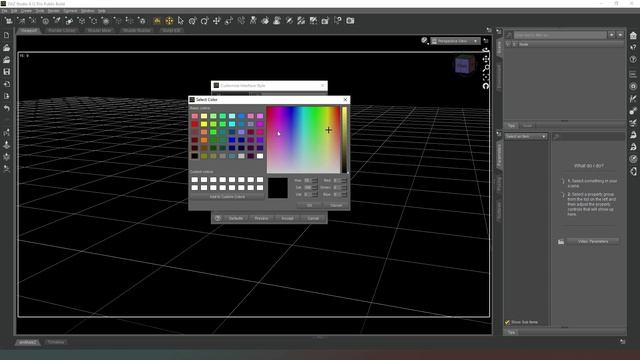Click the yellow Active Pose tool icon
Viewport: 640px width, 360px height.
coord(157,20)
